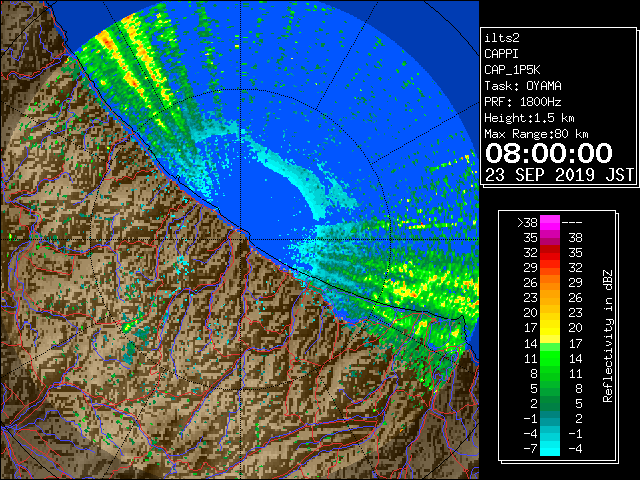Click 'Height:1.5 km' text

click(x=529, y=118)
